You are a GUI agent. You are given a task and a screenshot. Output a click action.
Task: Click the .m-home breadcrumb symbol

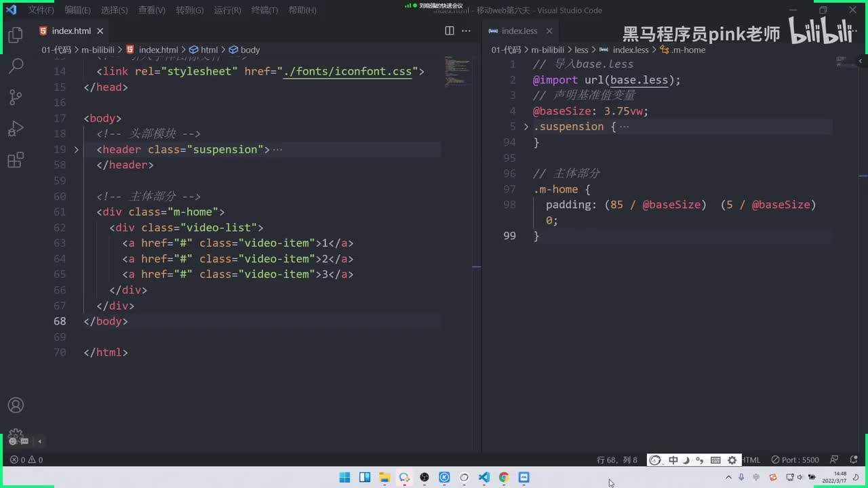click(683, 50)
